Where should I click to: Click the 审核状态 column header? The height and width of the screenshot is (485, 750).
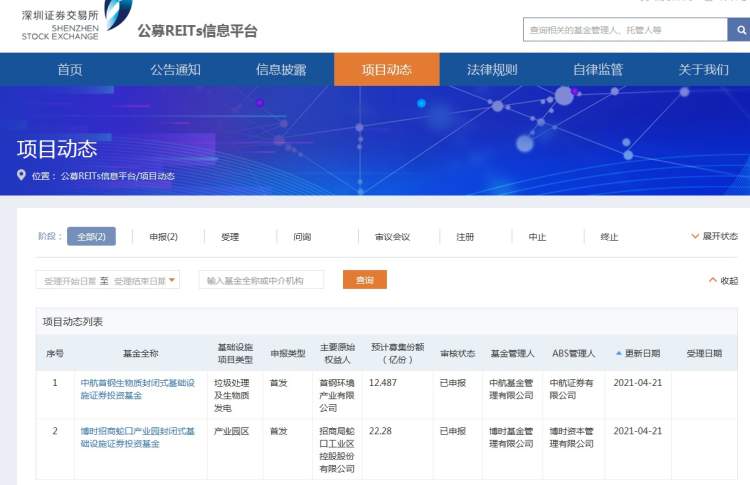tap(458, 353)
